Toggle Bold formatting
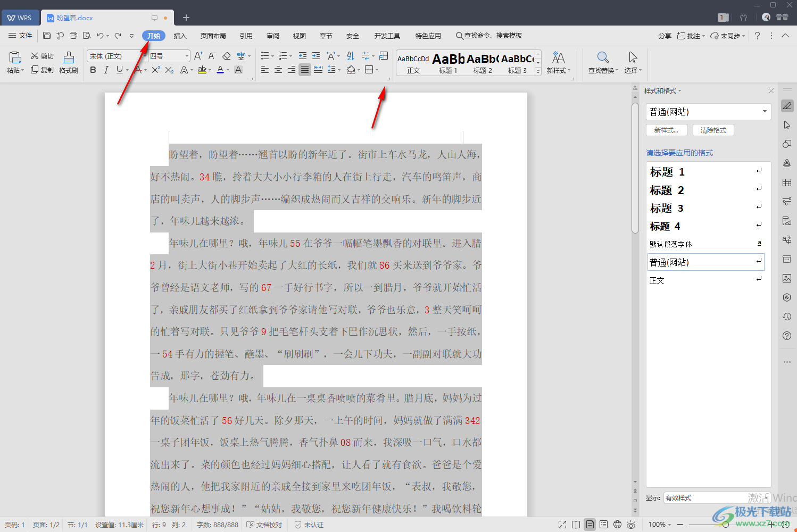The width and height of the screenshot is (797, 532). coord(93,70)
